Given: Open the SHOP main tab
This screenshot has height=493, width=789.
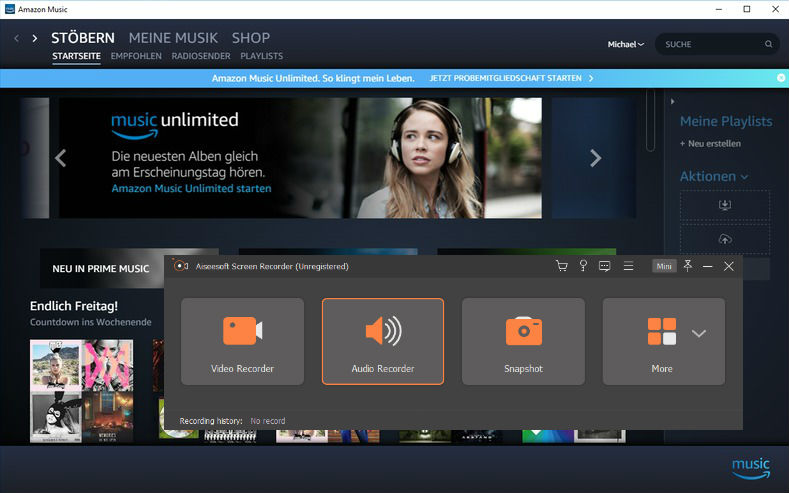Looking at the screenshot, I should [251, 38].
